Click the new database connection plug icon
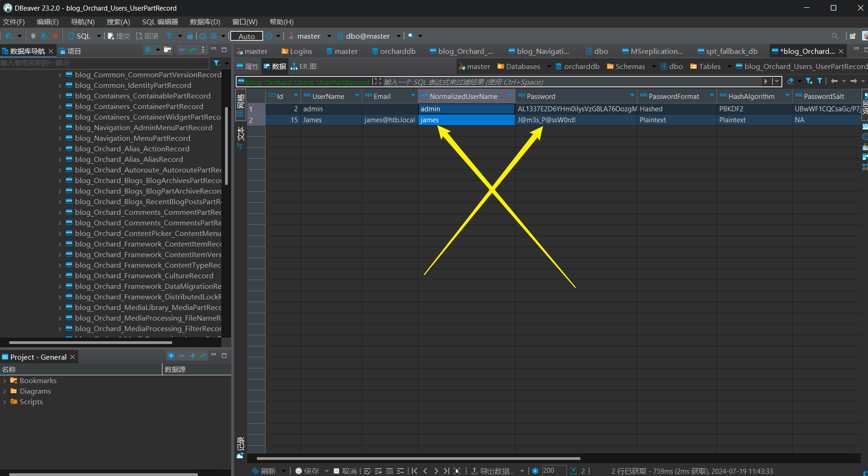Image resolution: width=868 pixels, height=476 pixels. [x=8, y=36]
